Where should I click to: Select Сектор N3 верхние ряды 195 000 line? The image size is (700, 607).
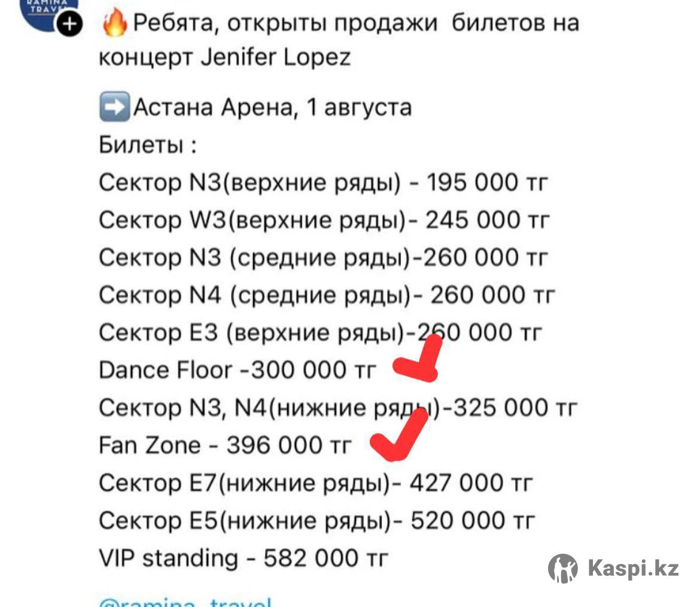point(323,182)
